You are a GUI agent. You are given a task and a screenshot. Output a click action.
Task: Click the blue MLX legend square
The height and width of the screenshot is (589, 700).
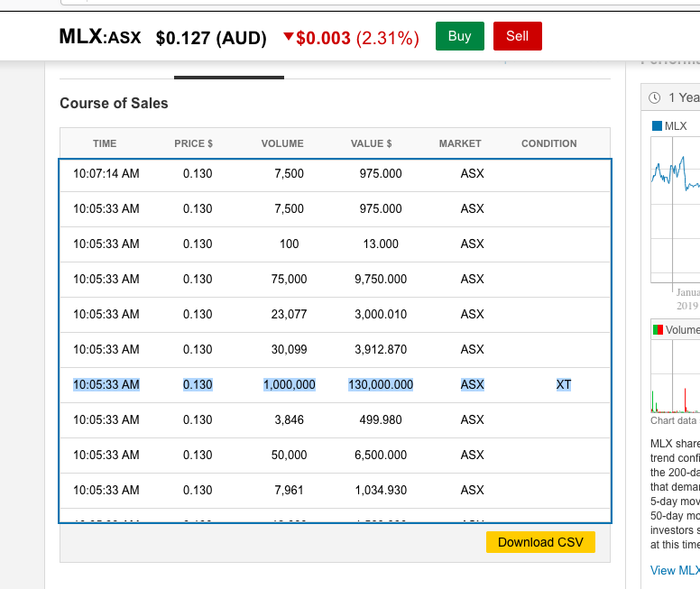(x=657, y=126)
